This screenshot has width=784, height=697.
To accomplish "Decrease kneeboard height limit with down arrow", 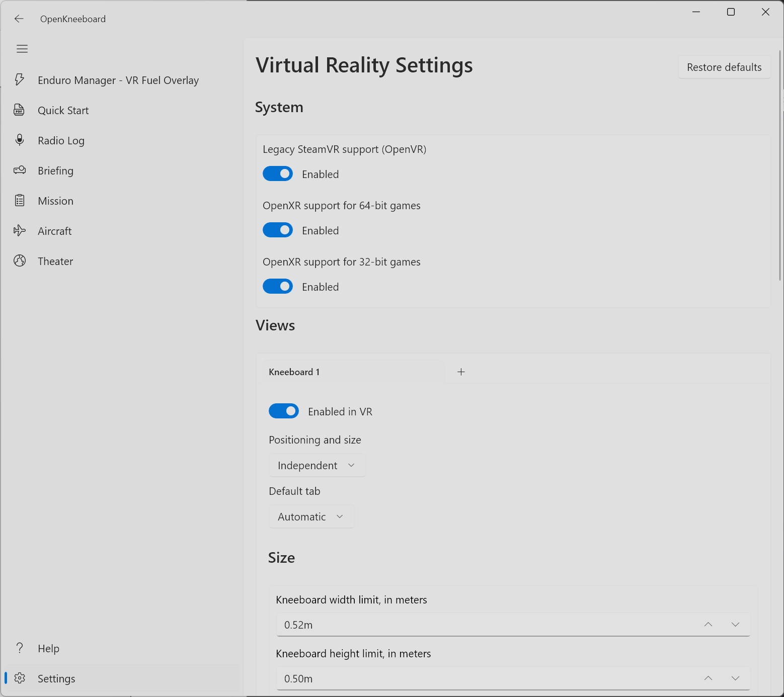I will [735, 678].
